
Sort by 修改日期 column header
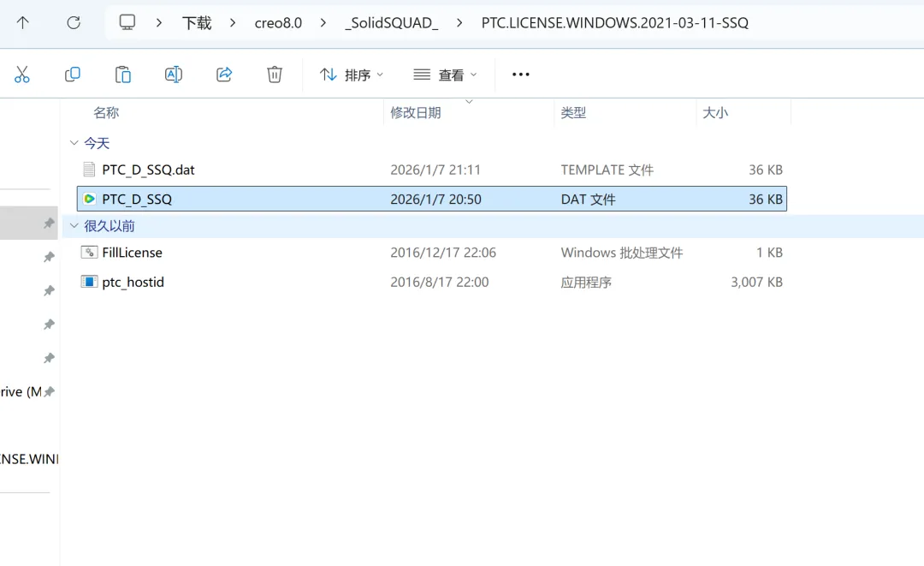[416, 113]
